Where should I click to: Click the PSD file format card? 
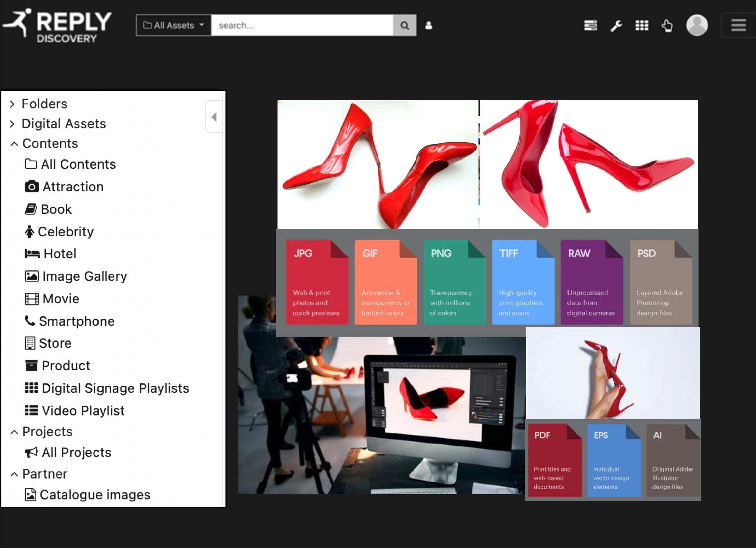click(661, 282)
